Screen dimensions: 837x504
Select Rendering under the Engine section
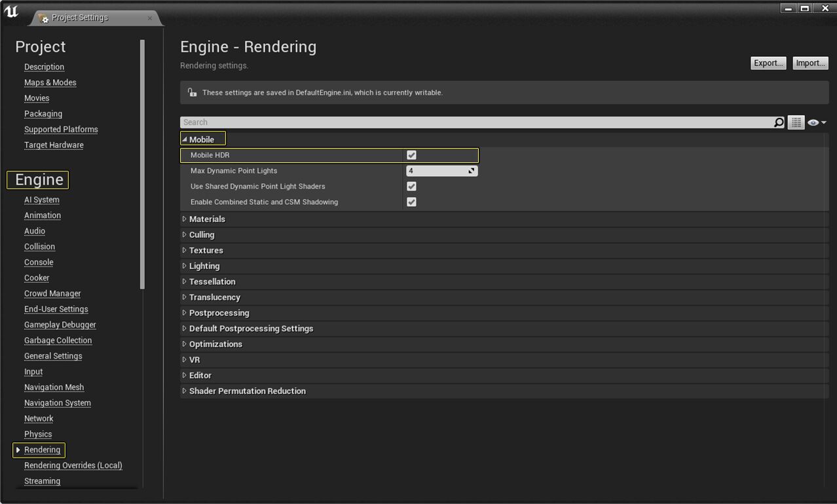pyautogui.click(x=43, y=450)
